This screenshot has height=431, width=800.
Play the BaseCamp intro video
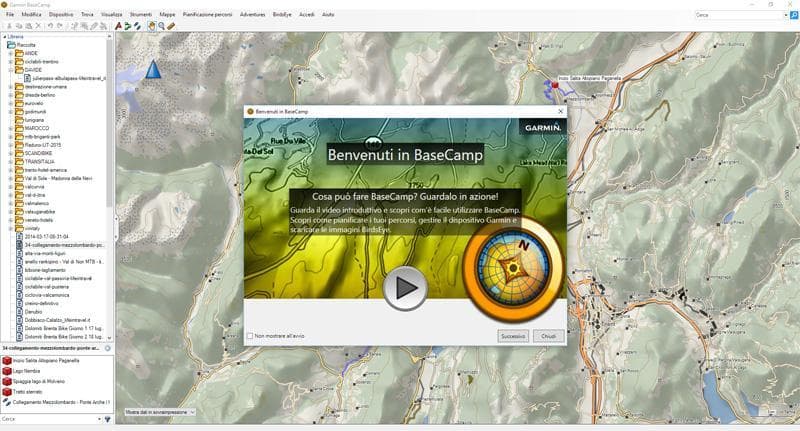pyautogui.click(x=405, y=288)
